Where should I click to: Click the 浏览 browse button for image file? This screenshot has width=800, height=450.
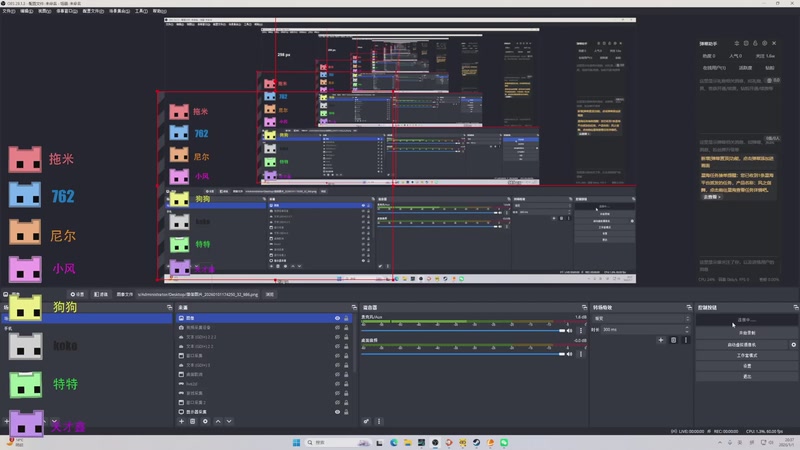coord(270,294)
